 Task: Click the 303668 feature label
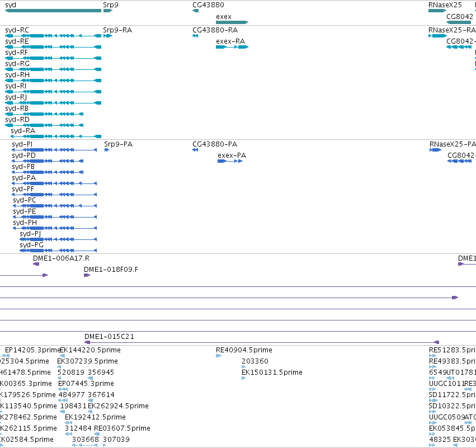point(86,440)
